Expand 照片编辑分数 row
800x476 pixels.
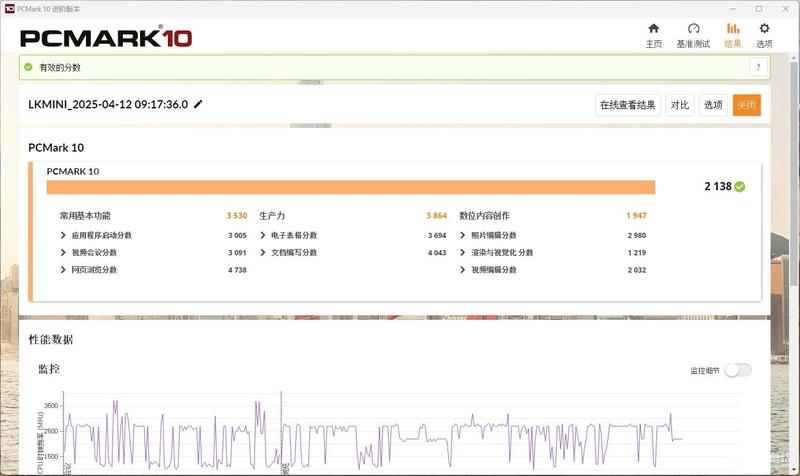462,235
